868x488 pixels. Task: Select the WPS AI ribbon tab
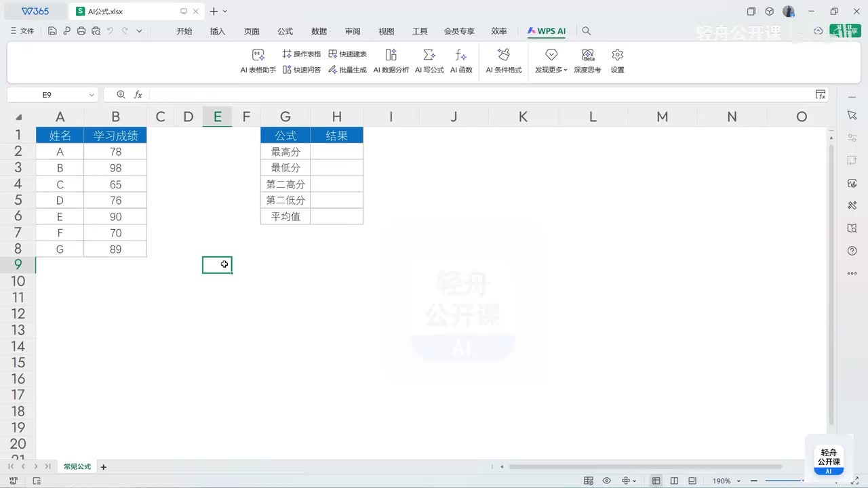(547, 31)
